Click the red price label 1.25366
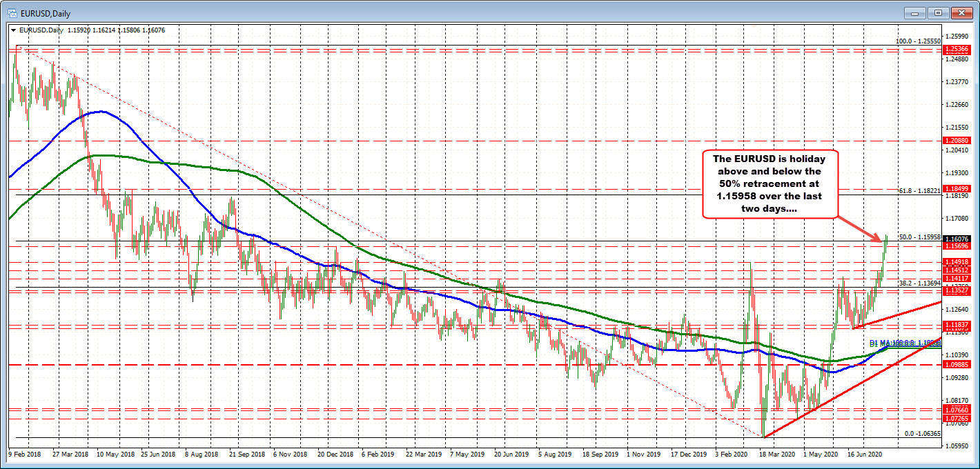The width and height of the screenshot is (980, 469). (957, 50)
